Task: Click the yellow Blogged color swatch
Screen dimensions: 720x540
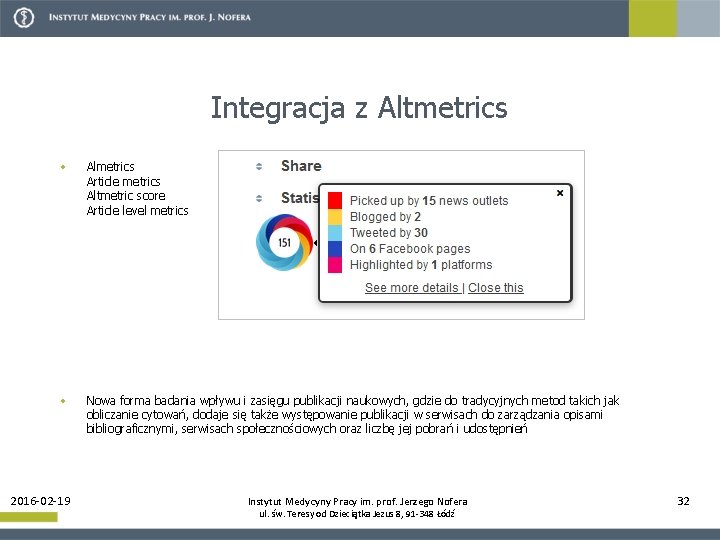Action: point(335,217)
